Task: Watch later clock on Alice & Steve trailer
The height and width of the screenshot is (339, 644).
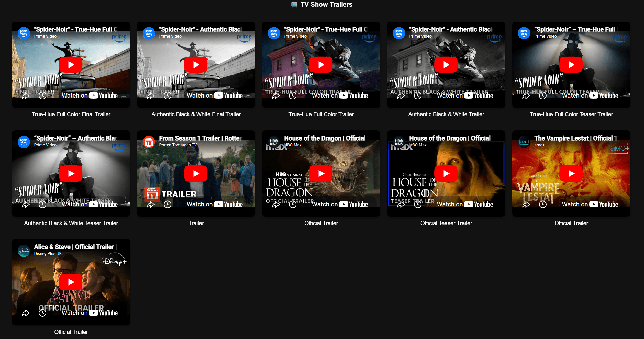Action: (42, 313)
